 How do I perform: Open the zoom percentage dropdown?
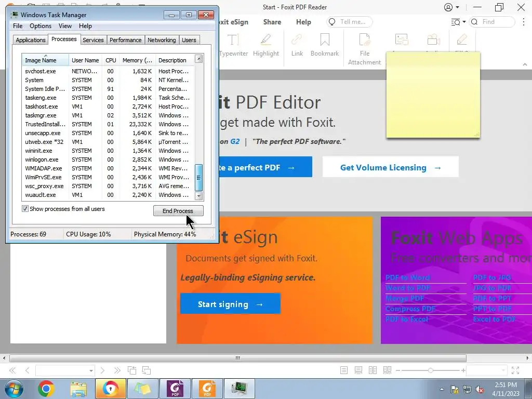tap(503, 371)
